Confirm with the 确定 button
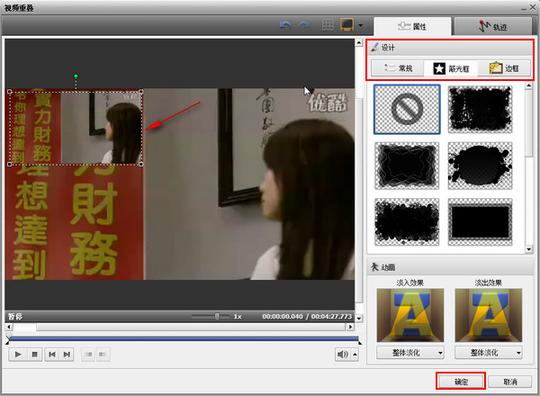This screenshot has width=540, height=396. 461,381
